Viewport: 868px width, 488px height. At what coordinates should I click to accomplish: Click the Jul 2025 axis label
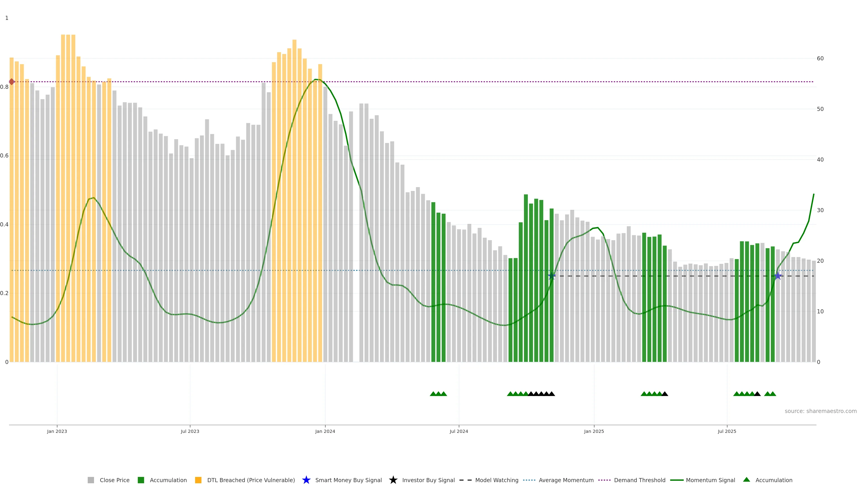727,432
